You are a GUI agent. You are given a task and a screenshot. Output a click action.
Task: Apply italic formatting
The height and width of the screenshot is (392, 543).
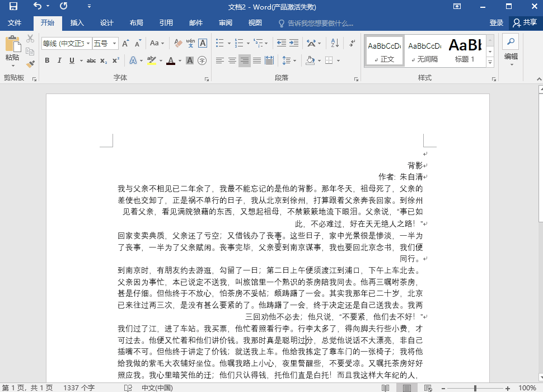(x=58, y=60)
